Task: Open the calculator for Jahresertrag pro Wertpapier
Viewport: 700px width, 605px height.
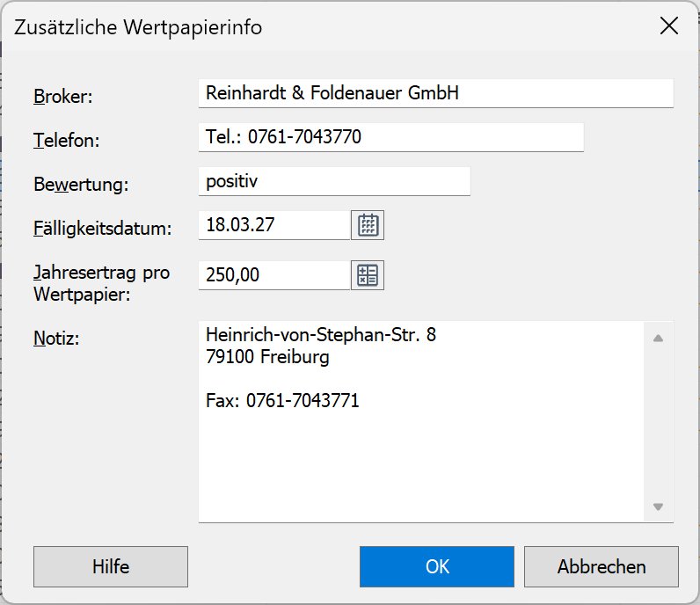Action: (x=368, y=275)
